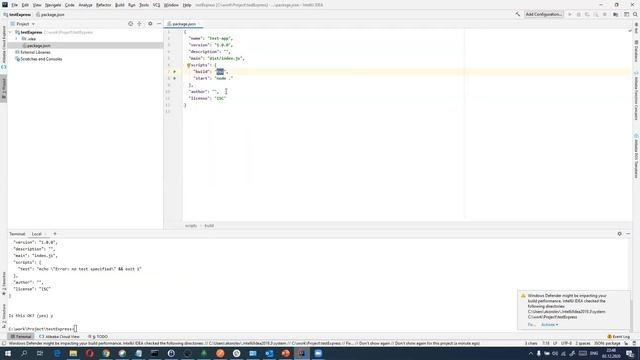Viewport: 640px width, 360px height.
Task: Click Expand All icon in Project panel
Action: pos(140,24)
